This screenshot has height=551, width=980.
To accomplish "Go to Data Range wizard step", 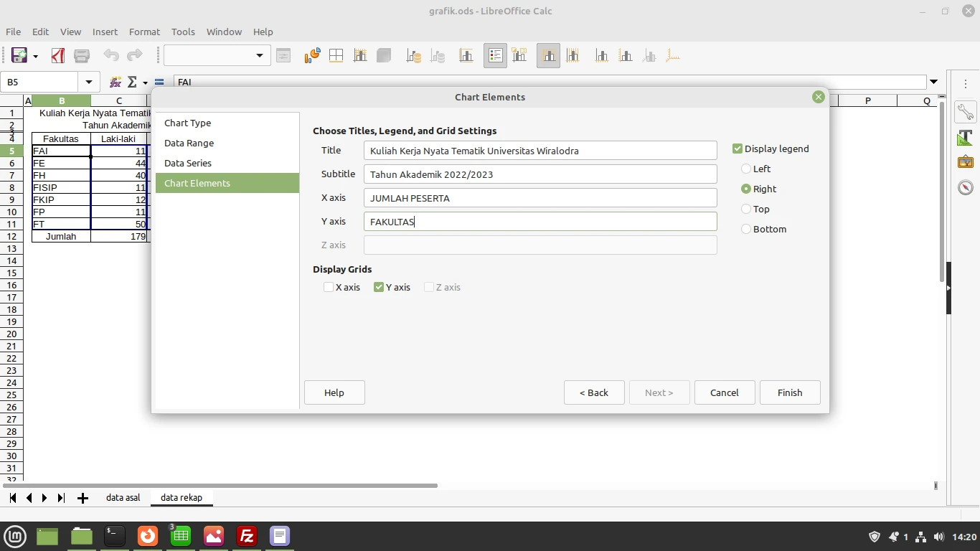I will coord(227,143).
